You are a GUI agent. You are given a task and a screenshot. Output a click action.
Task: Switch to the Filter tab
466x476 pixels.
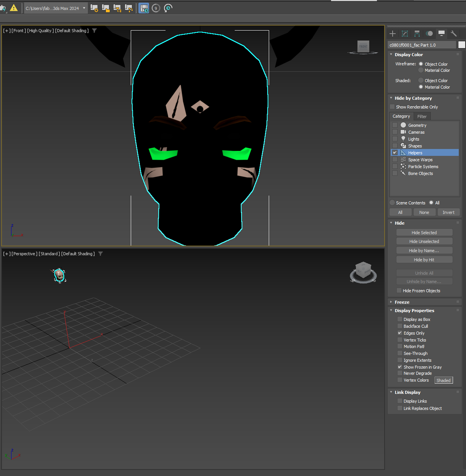422,117
